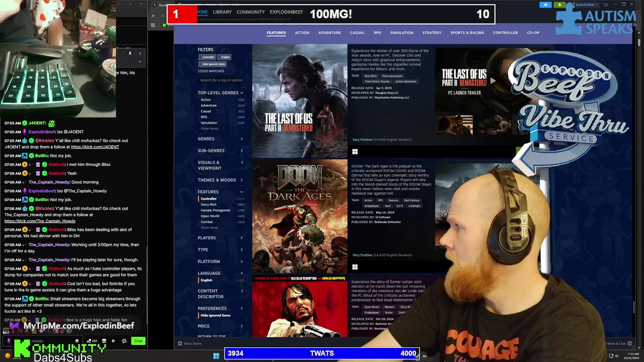Click the plus icon beside Add a Game
The width and height of the screenshot is (644, 362).
coord(180,343)
